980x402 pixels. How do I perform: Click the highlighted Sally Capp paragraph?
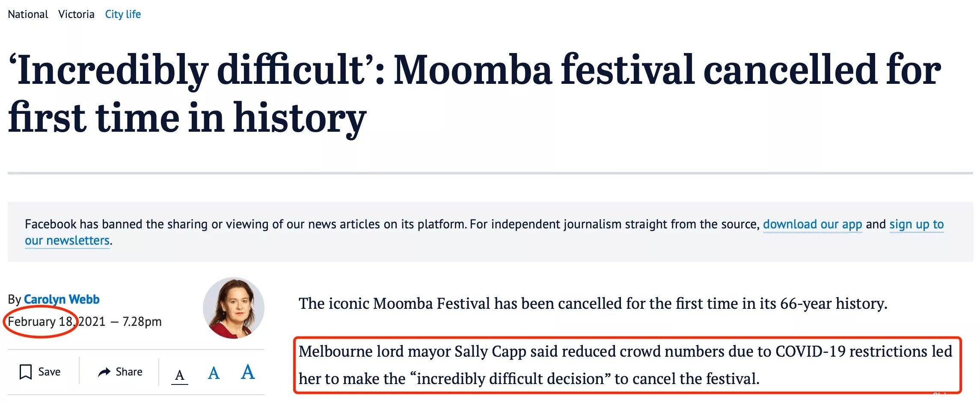625,365
